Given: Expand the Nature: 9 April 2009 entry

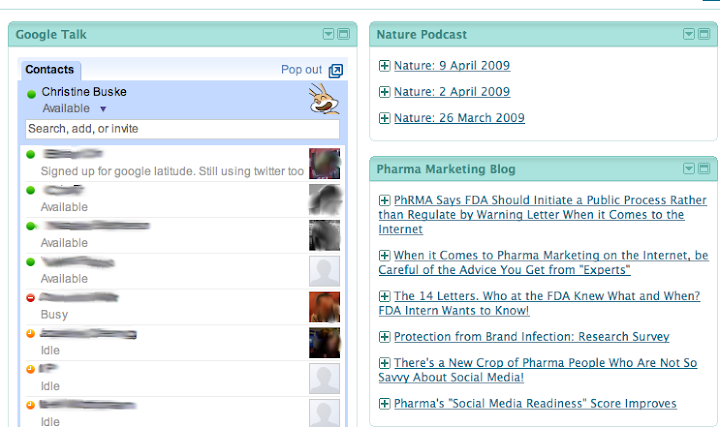Looking at the screenshot, I should 385,66.
